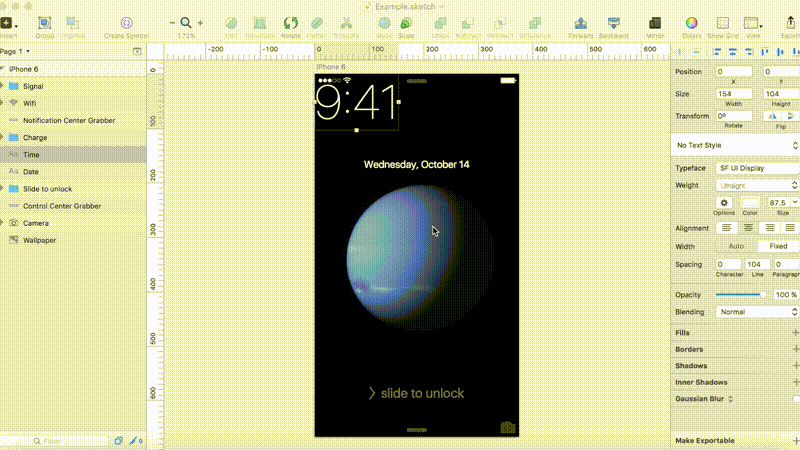Click the Mask toolbar icon
Viewport: 800px width, 450px height.
(384, 23)
